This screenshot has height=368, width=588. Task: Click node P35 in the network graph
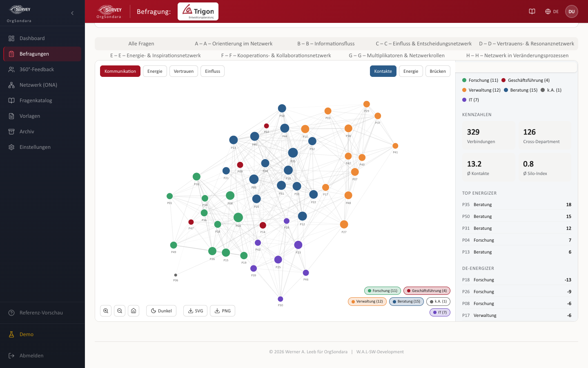(x=293, y=153)
